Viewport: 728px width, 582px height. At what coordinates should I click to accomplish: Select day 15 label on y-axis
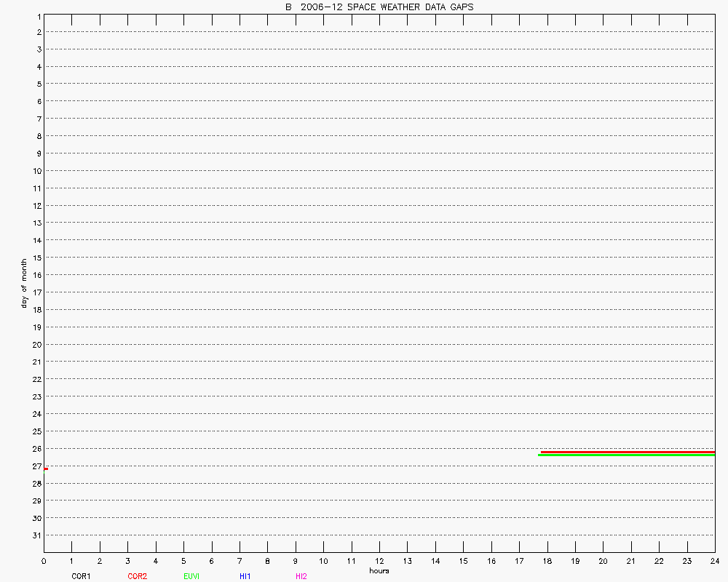[36, 258]
